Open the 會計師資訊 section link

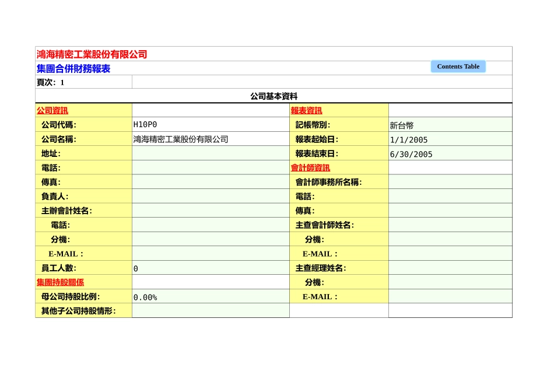[310, 167]
